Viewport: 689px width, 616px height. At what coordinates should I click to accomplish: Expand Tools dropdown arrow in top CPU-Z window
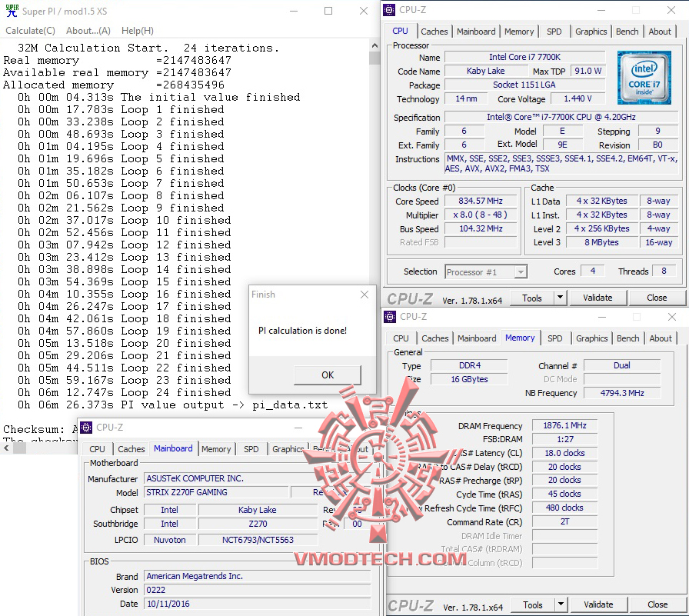pyautogui.click(x=560, y=298)
